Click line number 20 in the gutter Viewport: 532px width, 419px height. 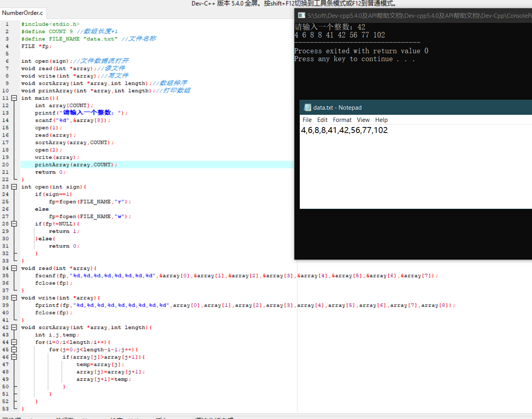coord(6,165)
